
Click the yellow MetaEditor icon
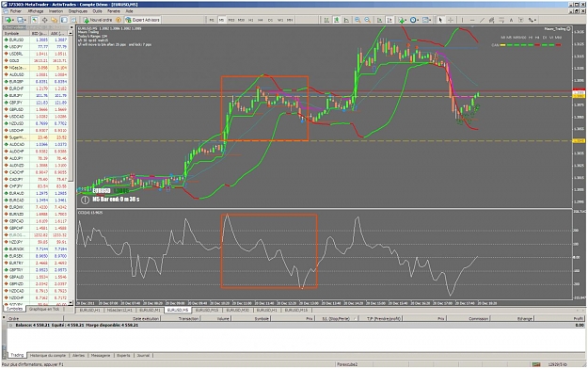(119, 20)
